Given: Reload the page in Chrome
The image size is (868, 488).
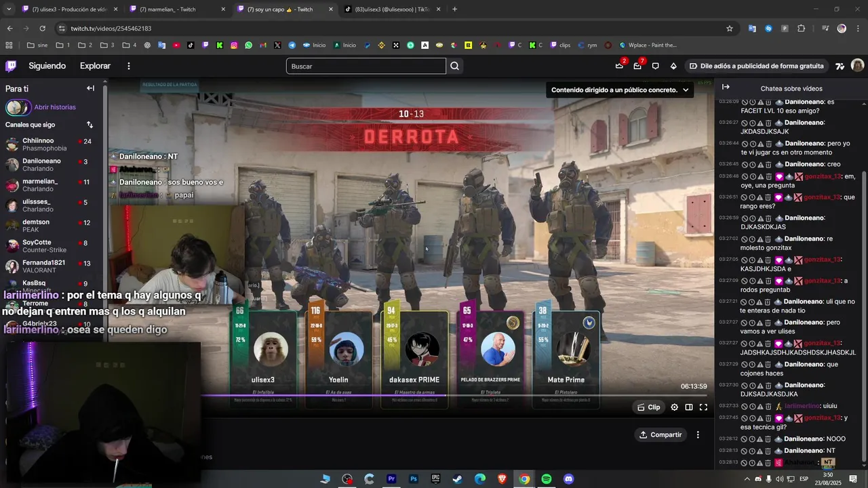Looking at the screenshot, I should coord(42,28).
